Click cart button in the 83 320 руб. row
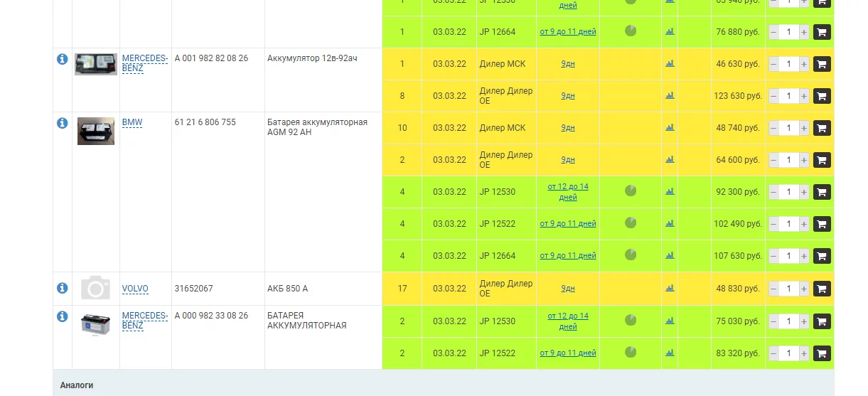The image size is (868, 396). click(x=822, y=353)
